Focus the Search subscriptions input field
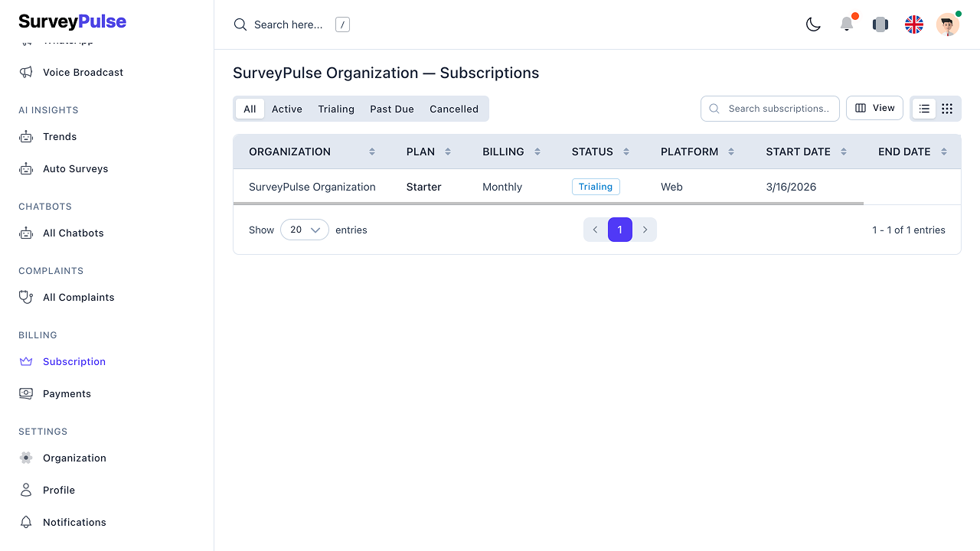This screenshot has height=551, width=980. (778, 109)
